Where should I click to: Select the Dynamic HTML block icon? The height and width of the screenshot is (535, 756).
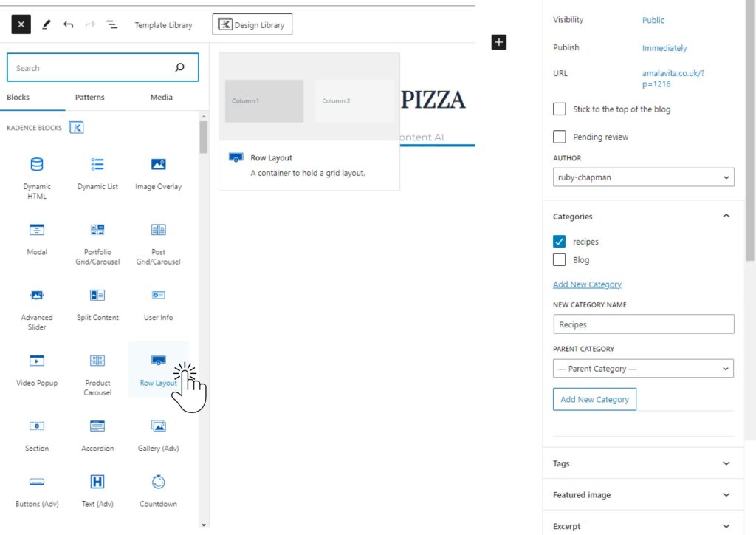pos(36,165)
